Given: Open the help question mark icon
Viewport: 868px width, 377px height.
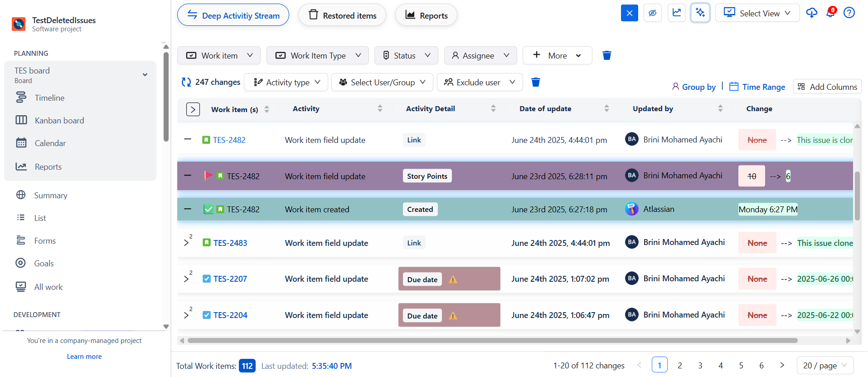Looking at the screenshot, I should point(849,13).
